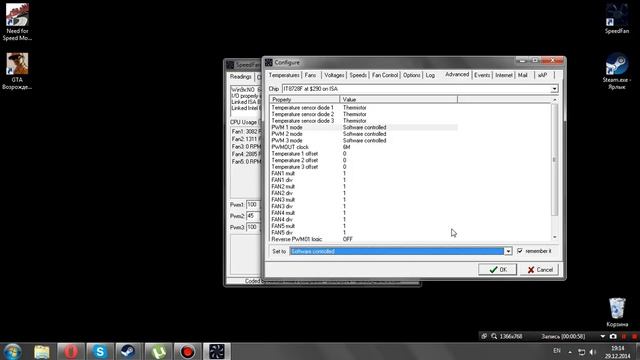Open the red recorder taskbar icon
Screen dimensions: 640x360
click(187, 351)
